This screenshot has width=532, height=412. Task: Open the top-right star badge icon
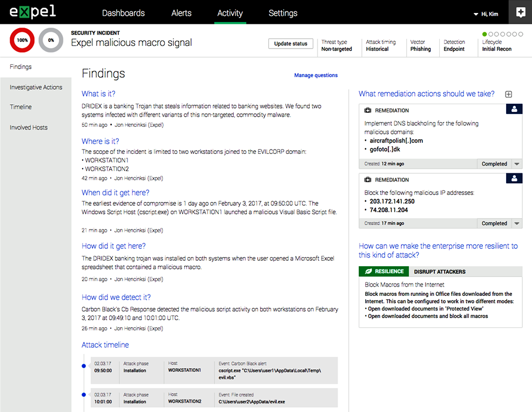(x=521, y=12)
